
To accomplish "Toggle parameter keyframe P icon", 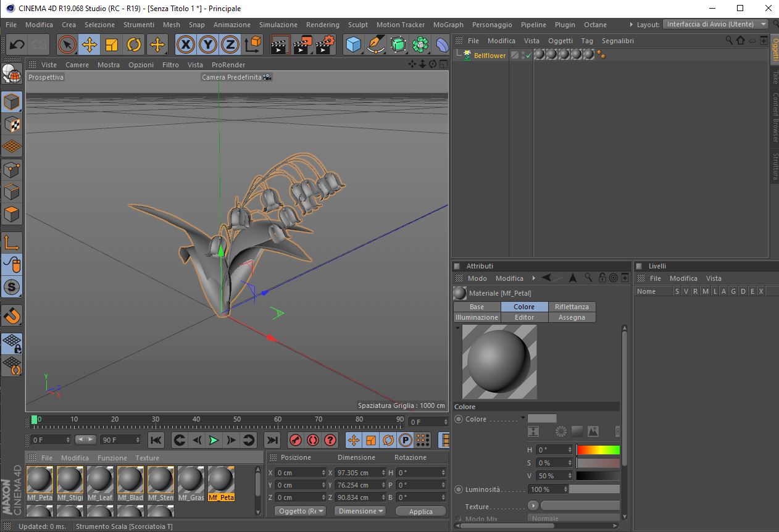I will 406,440.
